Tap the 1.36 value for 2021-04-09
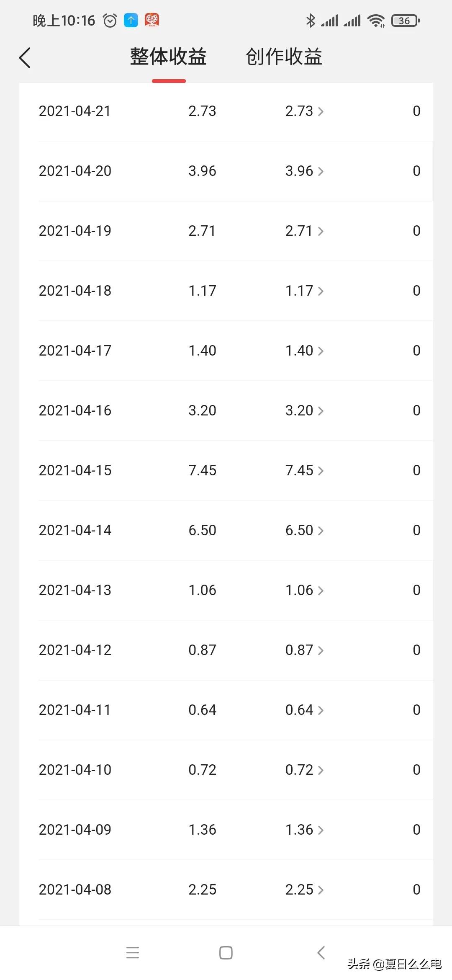 (202, 830)
